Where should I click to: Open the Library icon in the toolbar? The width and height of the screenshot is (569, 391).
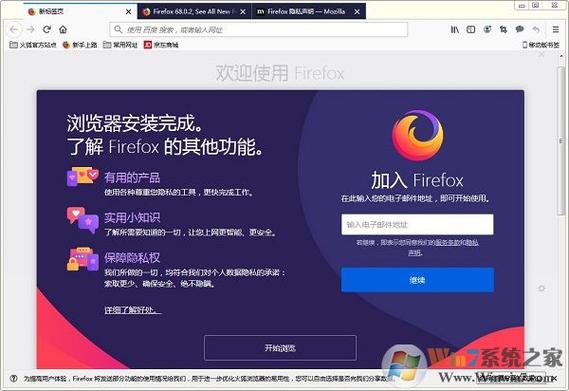(x=454, y=29)
